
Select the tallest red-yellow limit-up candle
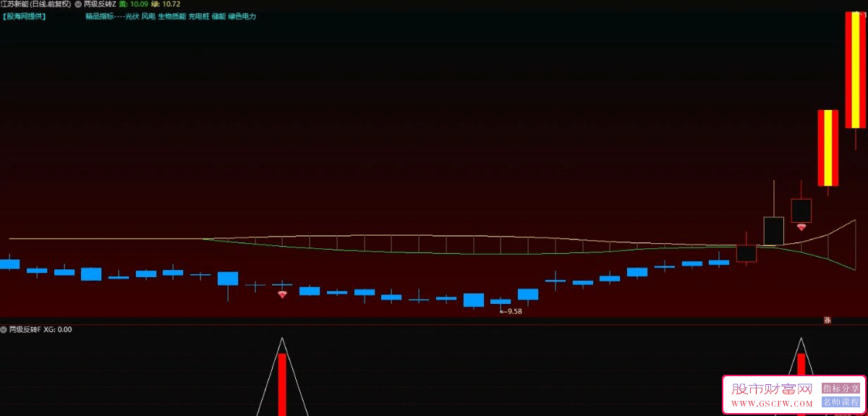pos(856,70)
